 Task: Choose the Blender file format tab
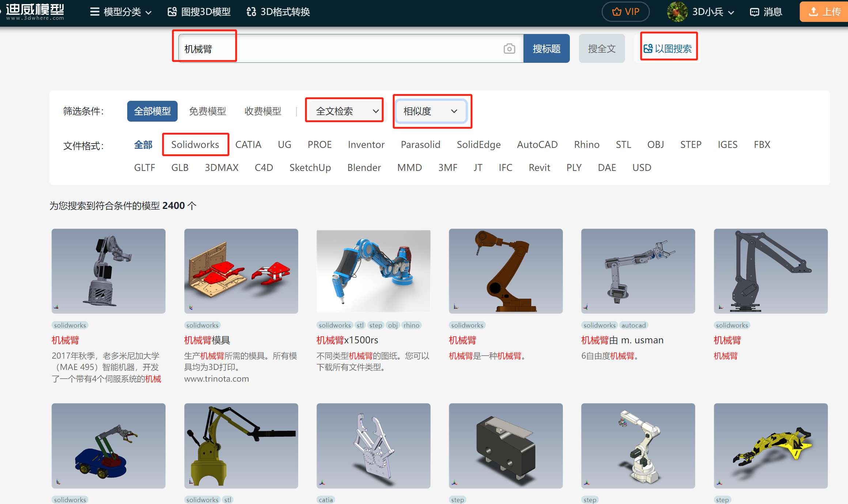click(364, 168)
